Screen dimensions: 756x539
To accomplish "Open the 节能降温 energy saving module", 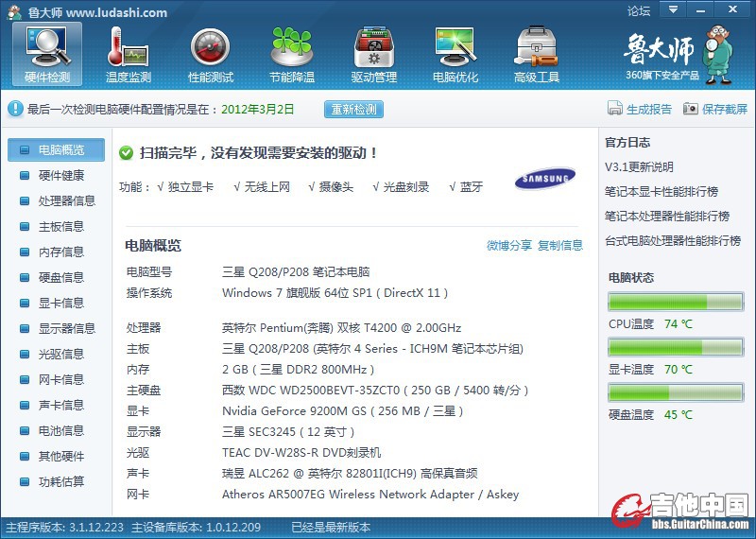I will (x=292, y=55).
